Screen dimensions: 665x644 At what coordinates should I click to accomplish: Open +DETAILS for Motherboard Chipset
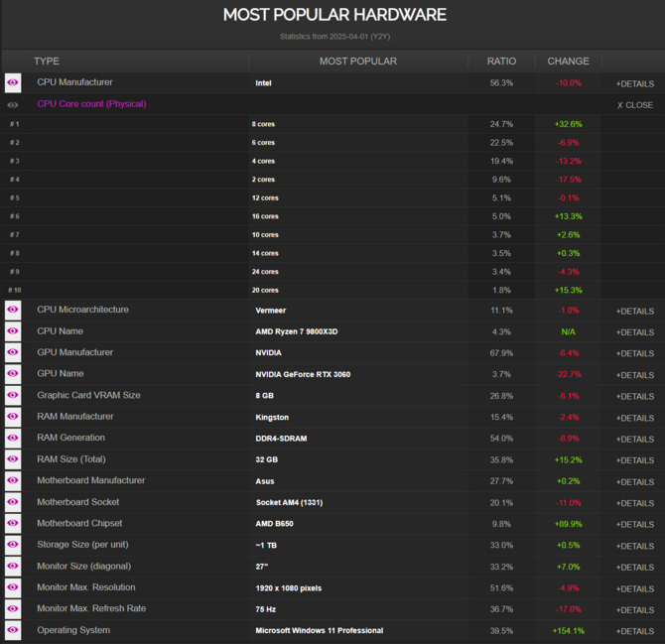pos(635,525)
